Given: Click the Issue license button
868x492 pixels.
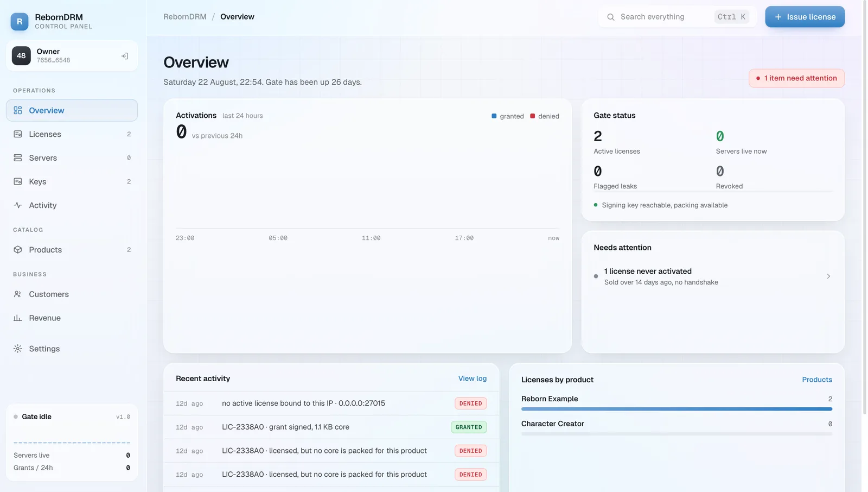Looking at the screenshot, I should point(805,17).
